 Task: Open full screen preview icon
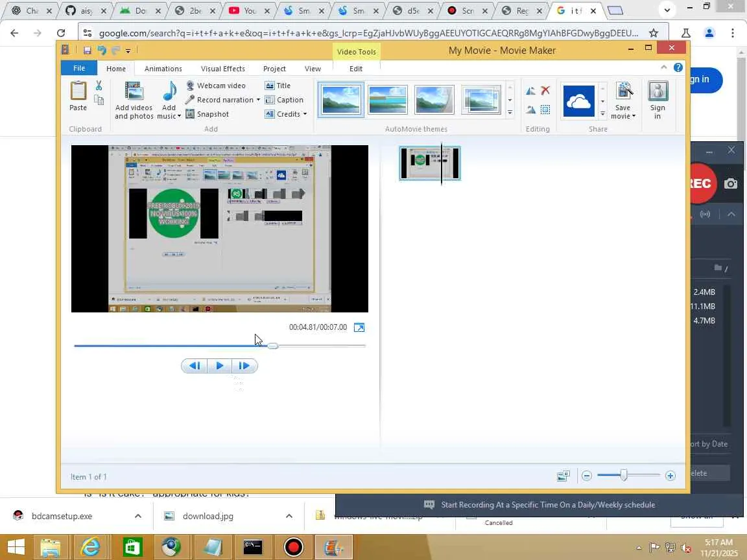click(x=359, y=327)
